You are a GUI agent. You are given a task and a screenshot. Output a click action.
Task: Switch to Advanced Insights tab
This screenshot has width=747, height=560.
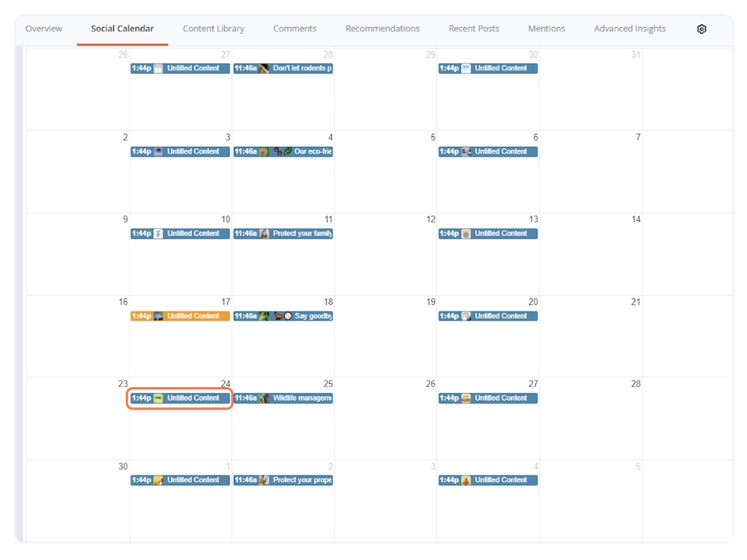pyautogui.click(x=629, y=29)
